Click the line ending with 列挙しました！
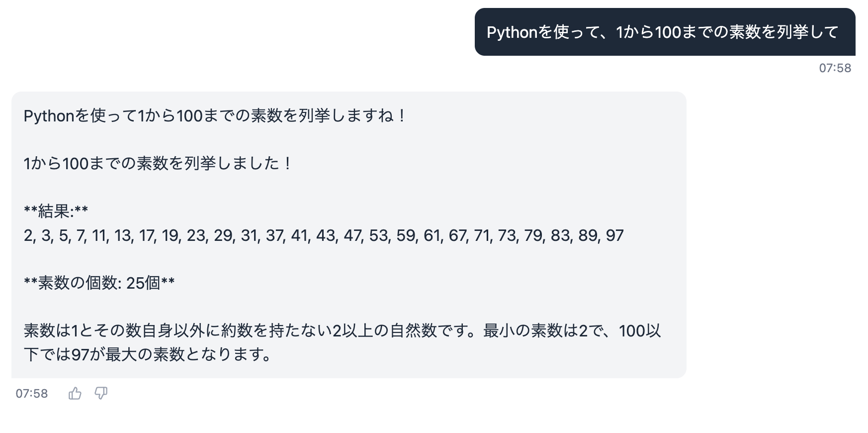The image size is (868, 433). click(x=158, y=163)
